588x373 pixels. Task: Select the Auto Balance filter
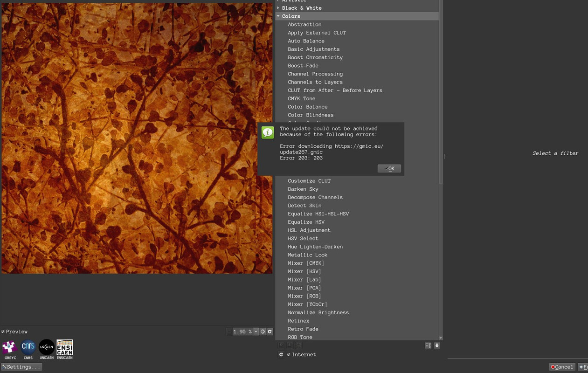point(306,41)
